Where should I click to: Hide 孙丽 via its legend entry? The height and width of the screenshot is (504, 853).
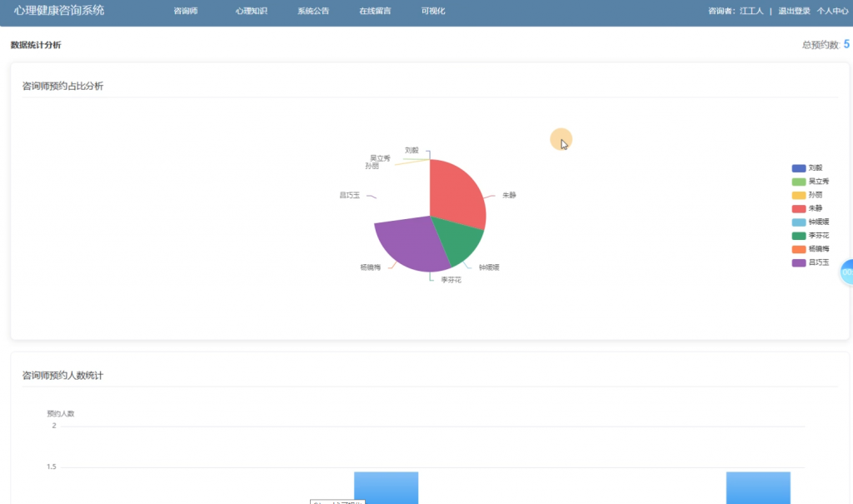(807, 195)
